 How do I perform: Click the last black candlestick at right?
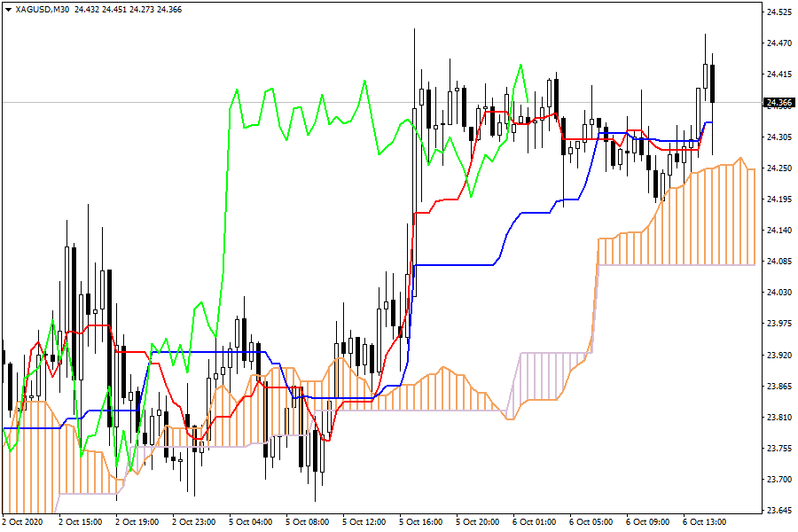pyautogui.click(x=713, y=82)
